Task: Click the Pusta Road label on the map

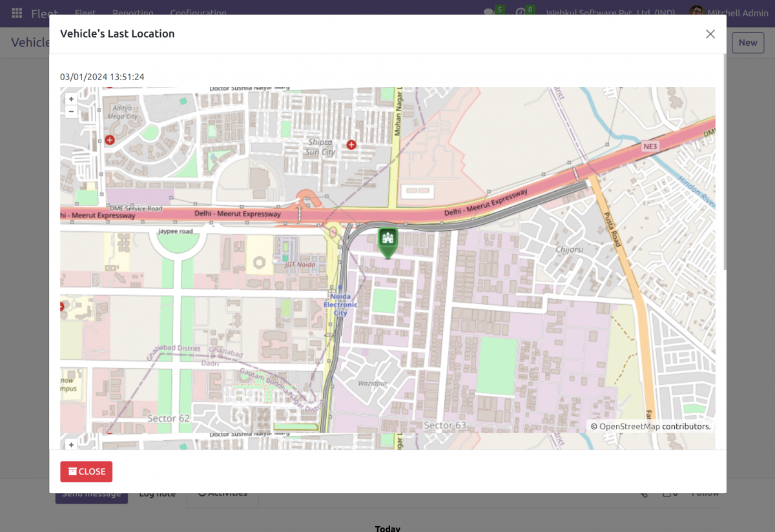Action: pyautogui.click(x=611, y=229)
